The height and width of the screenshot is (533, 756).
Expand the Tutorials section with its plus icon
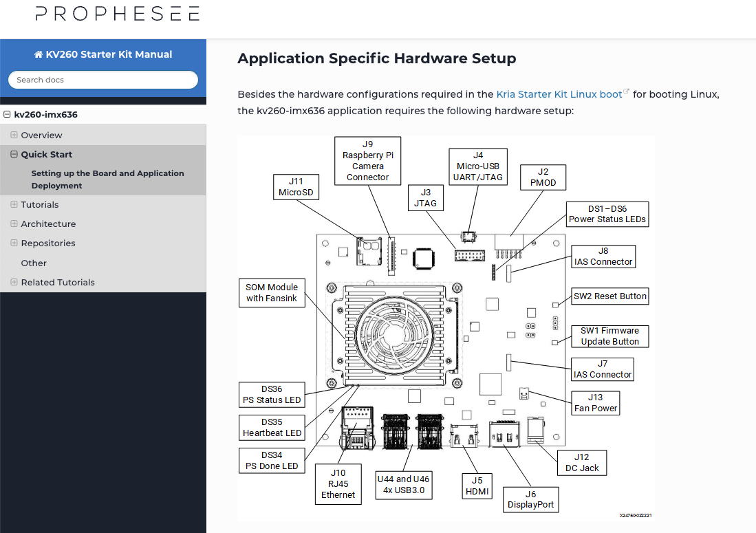tap(14, 204)
